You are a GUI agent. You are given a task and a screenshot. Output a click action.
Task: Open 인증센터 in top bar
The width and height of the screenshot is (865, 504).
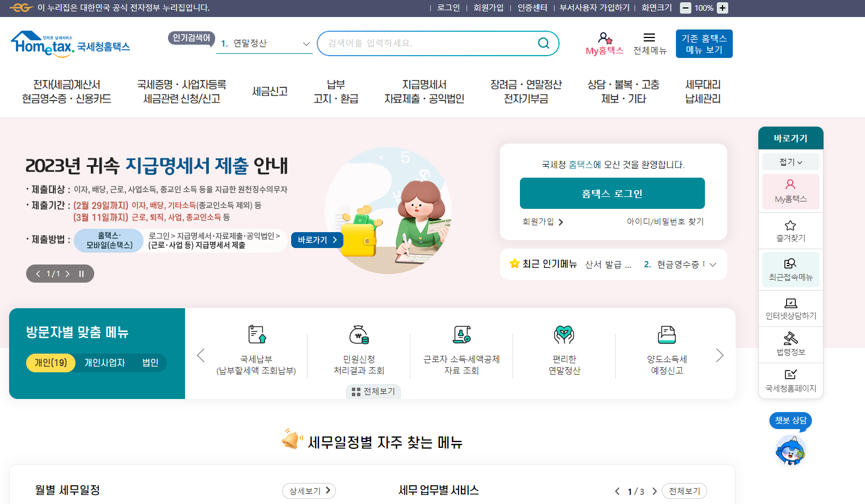pyautogui.click(x=532, y=8)
